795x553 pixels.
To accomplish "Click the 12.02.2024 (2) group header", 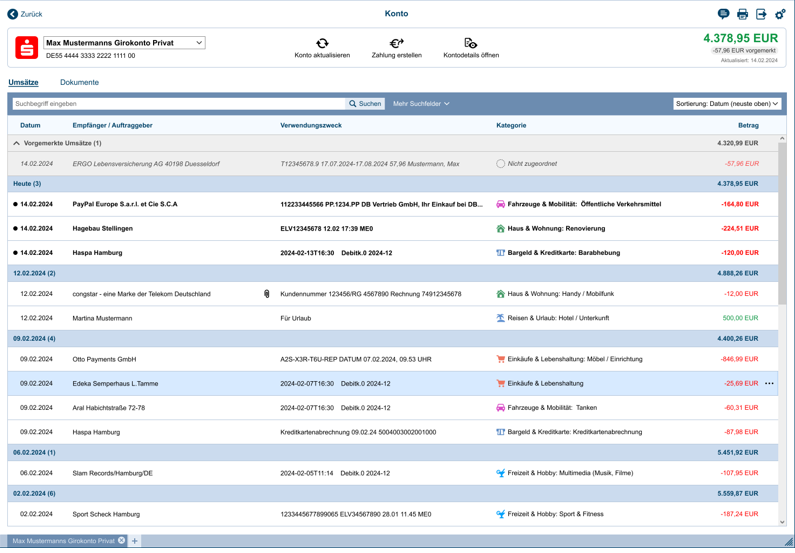I will 393,273.
